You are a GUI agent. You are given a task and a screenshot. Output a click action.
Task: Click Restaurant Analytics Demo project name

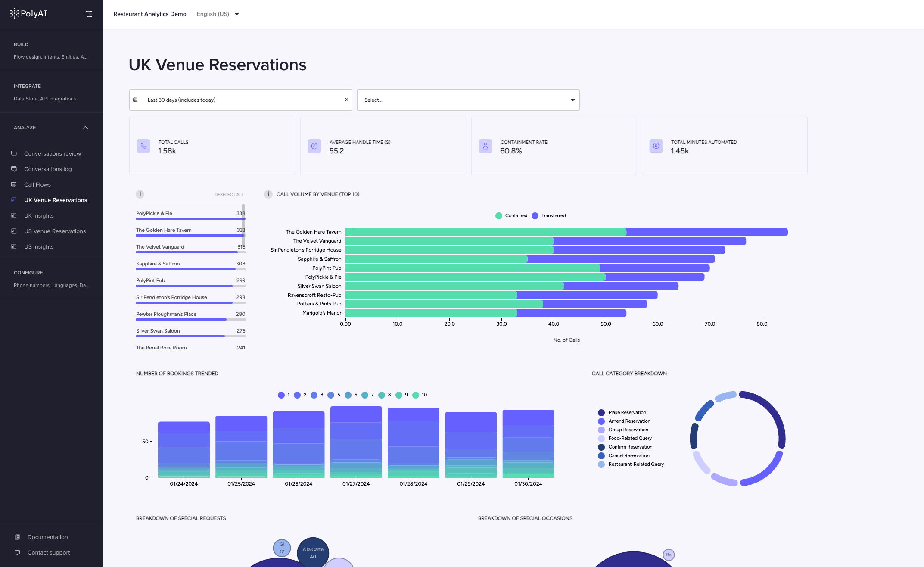click(x=150, y=14)
